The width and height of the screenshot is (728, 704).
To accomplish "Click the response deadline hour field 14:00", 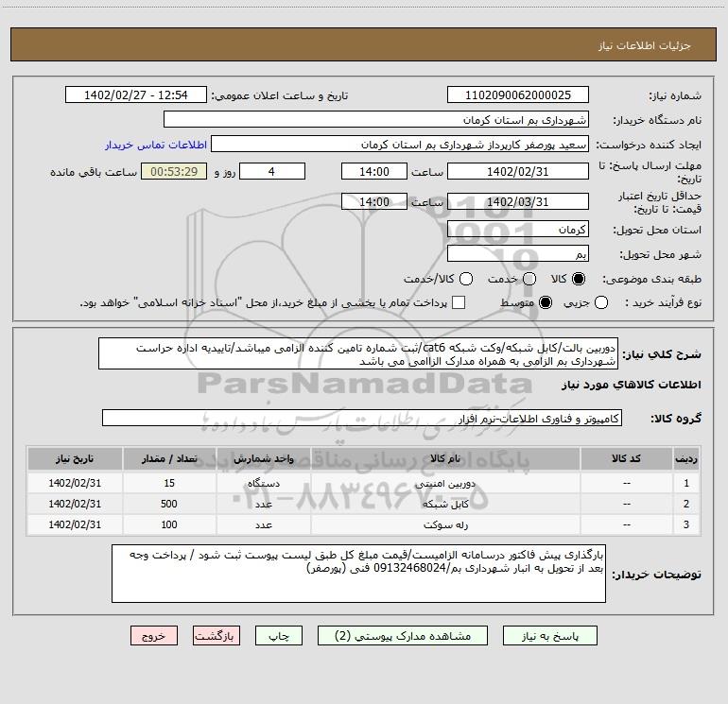I will [x=374, y=171].
